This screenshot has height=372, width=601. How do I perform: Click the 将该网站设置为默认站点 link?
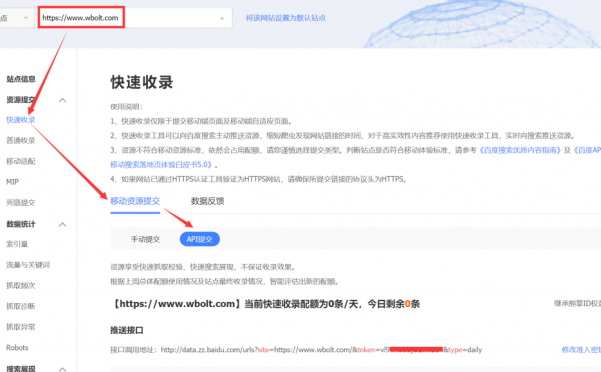(x=286, y=18)
